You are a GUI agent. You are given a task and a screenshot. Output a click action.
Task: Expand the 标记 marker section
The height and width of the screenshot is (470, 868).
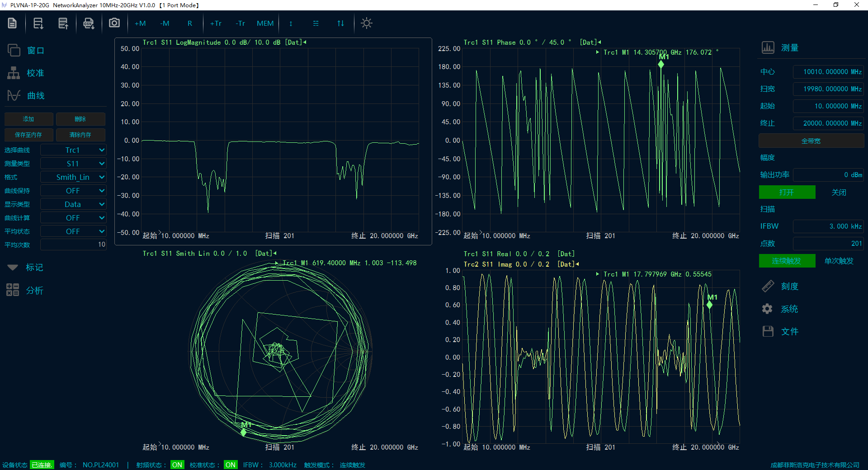(x=25, y=267)
